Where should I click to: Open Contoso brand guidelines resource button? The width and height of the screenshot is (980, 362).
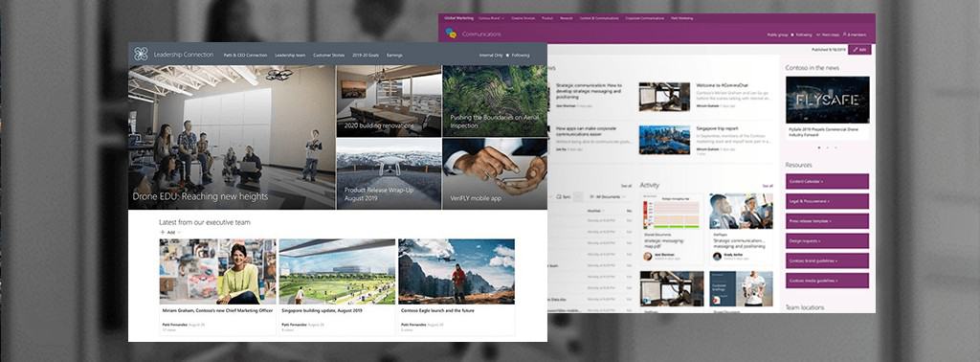(x=827, y=260)
